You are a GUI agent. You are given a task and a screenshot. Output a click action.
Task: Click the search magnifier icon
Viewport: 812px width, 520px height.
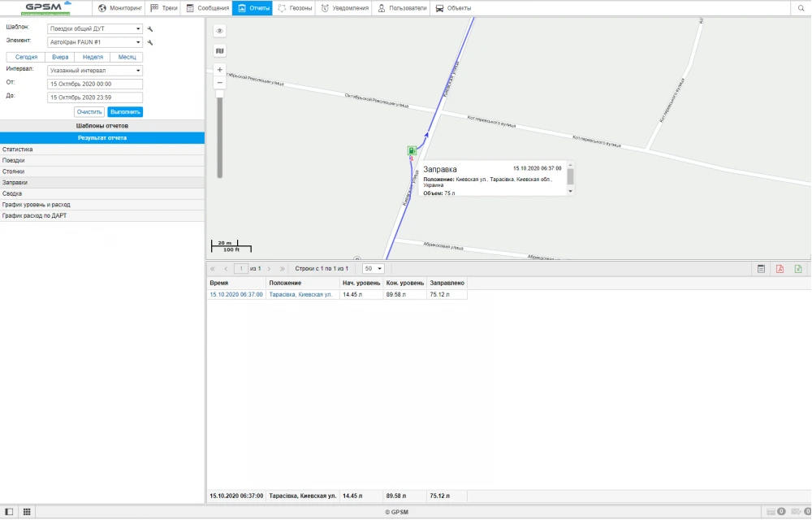point(801,8)
